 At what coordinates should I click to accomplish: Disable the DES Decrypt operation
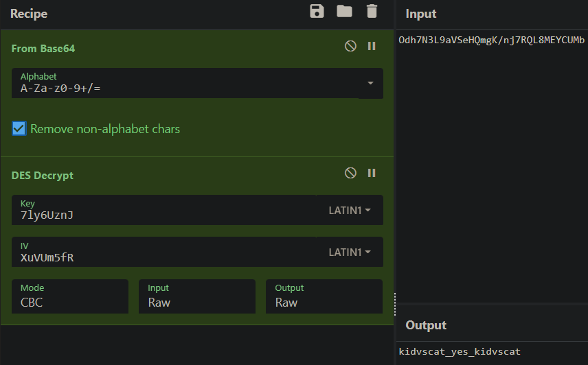[x=350, y=173]
